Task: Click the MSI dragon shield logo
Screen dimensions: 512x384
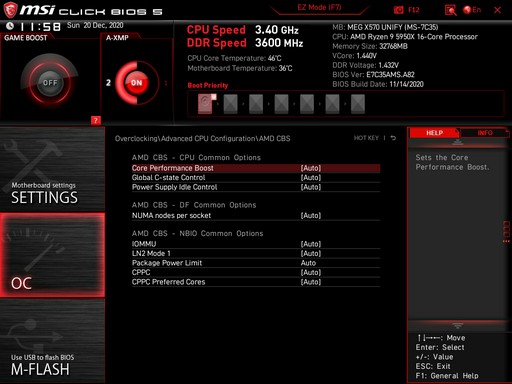Action: tap(10, 10)
